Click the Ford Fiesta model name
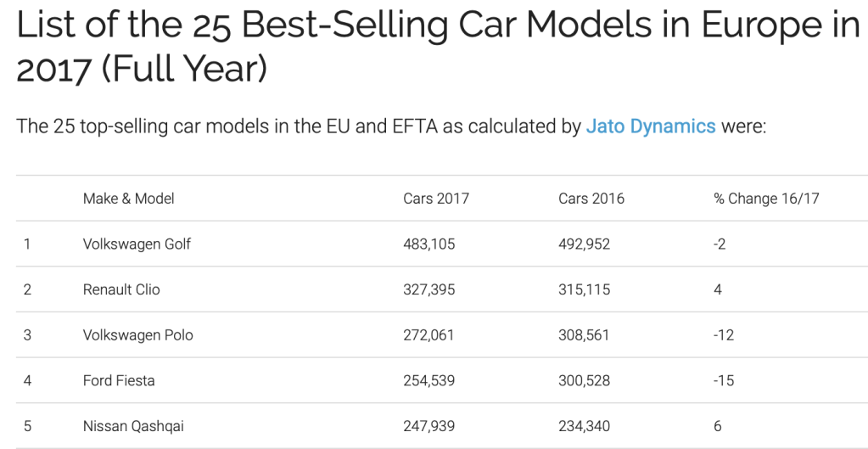 click(x=119, y=380)
